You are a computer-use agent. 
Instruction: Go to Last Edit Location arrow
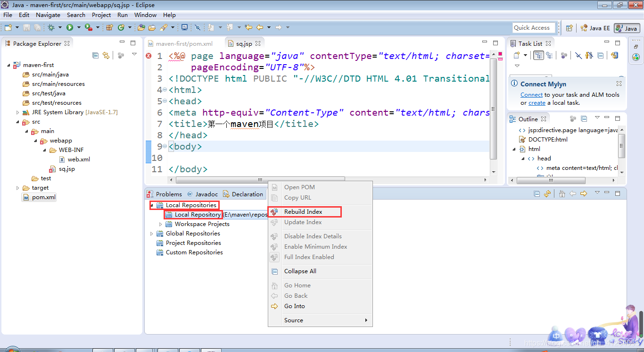[x=248, y=27]
